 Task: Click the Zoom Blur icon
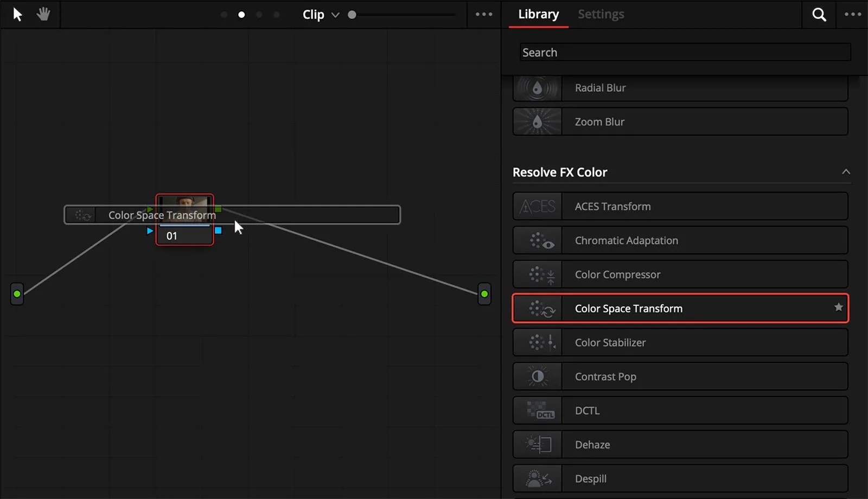pos(537,121)
